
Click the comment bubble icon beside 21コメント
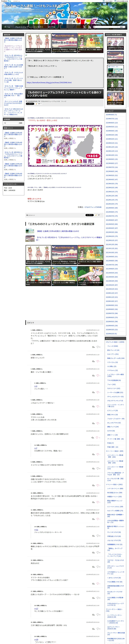pos(27,215)
